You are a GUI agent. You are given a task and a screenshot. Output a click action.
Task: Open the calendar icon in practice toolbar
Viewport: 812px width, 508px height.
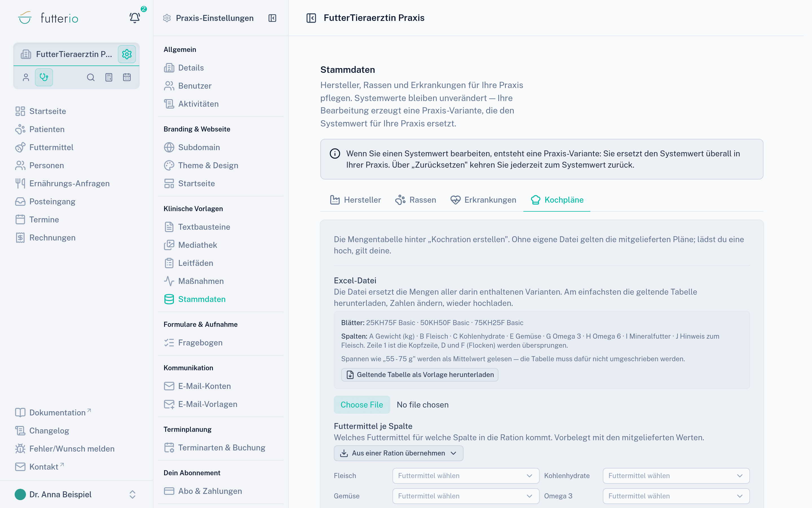click(127, 77)
